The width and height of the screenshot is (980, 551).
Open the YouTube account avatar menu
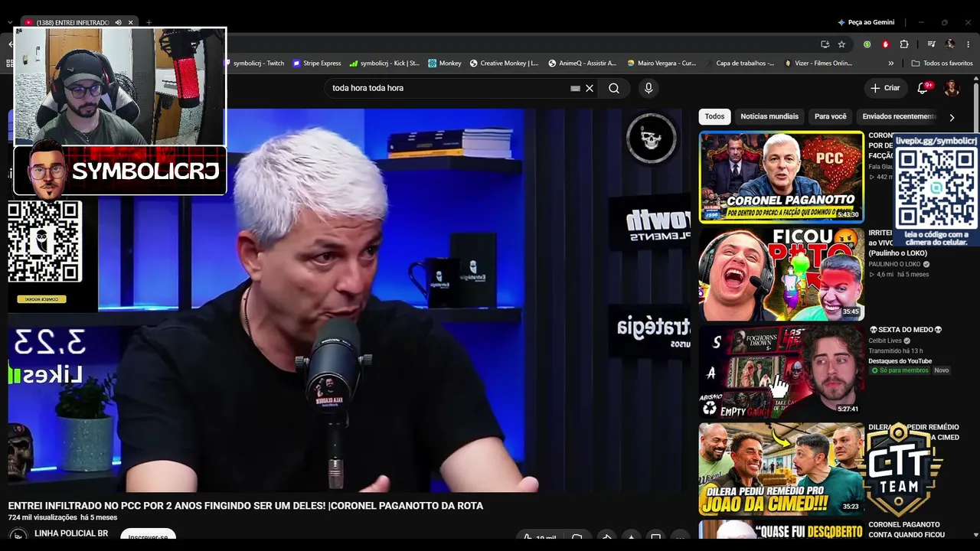click(952, 88)
